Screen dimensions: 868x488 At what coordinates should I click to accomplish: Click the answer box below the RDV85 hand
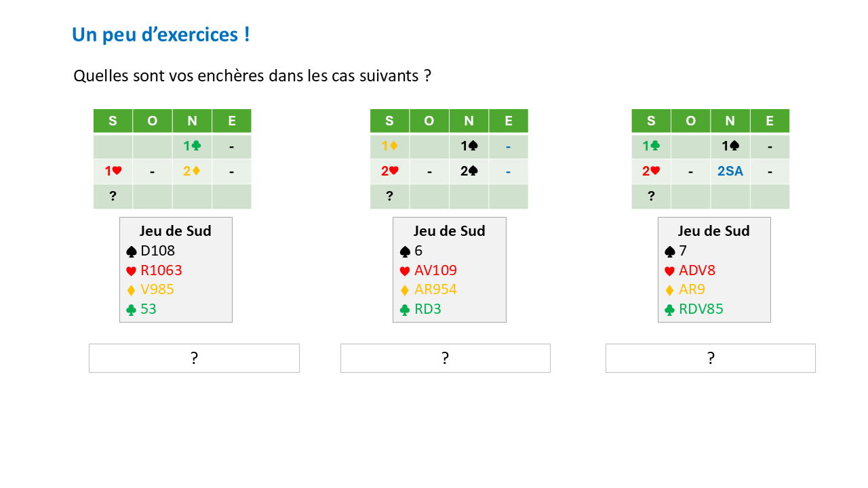click(x=710, y=358)
